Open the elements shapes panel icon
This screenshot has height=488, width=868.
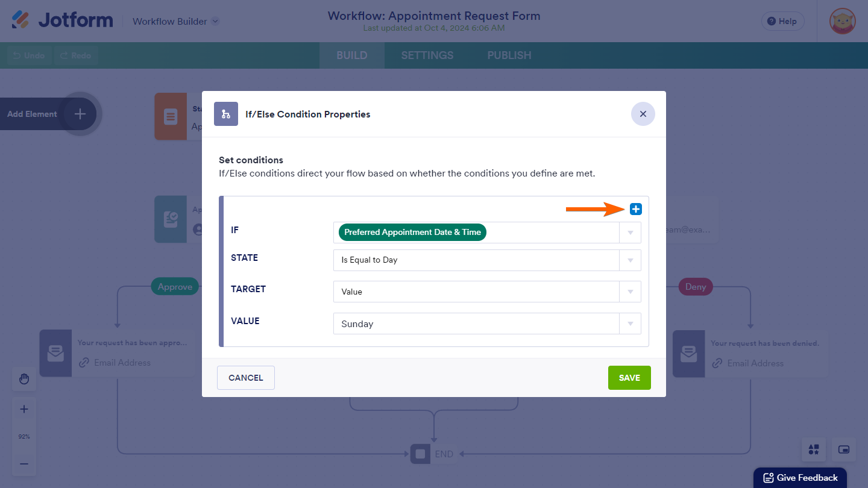pos(814,449)
